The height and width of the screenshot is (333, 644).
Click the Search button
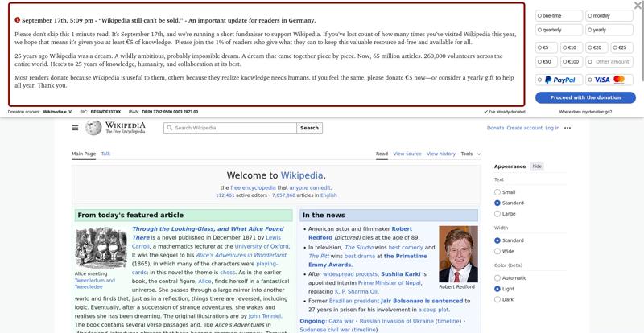pyautogui.click(x=309, y=128)
